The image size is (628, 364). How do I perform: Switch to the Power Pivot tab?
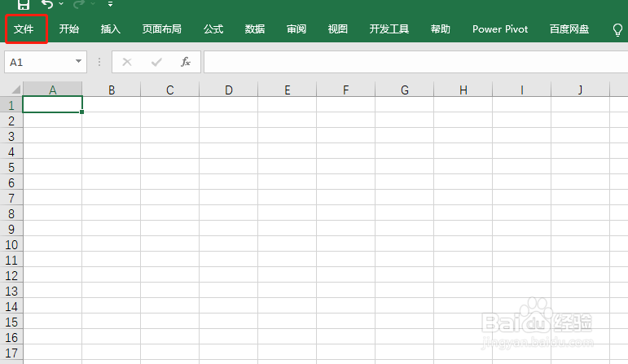coord(500,29)
